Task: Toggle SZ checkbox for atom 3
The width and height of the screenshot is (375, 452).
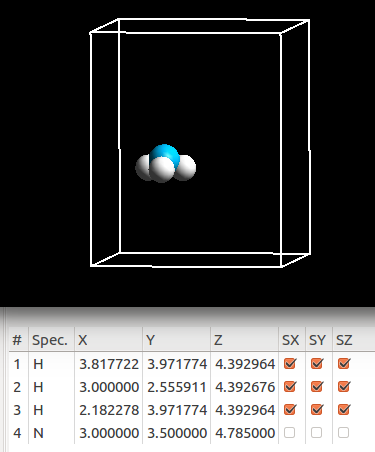Action: click(343, 410)
